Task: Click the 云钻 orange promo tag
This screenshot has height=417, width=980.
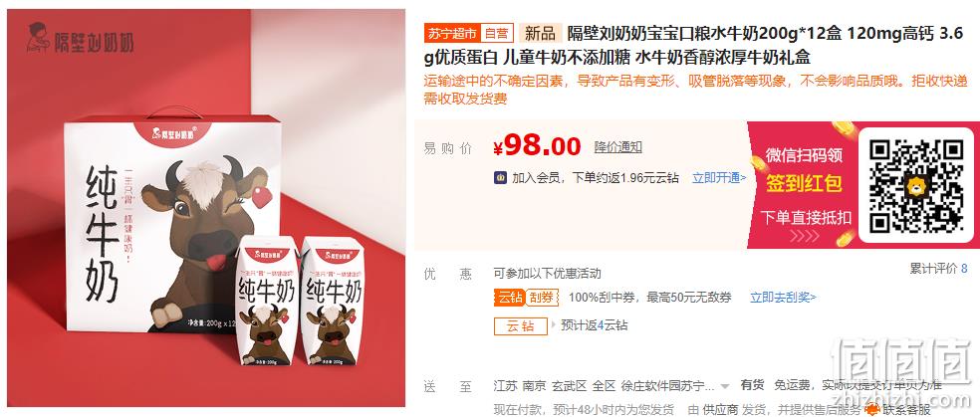Action: click(x=509, y=298)
